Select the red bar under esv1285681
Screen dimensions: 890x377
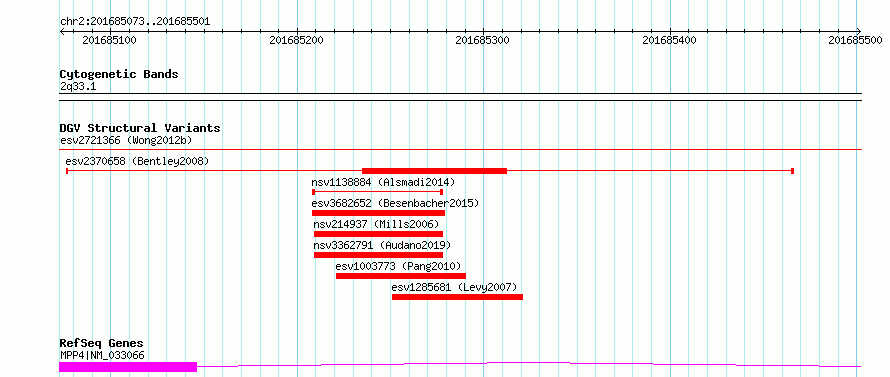tap(457, 297)
